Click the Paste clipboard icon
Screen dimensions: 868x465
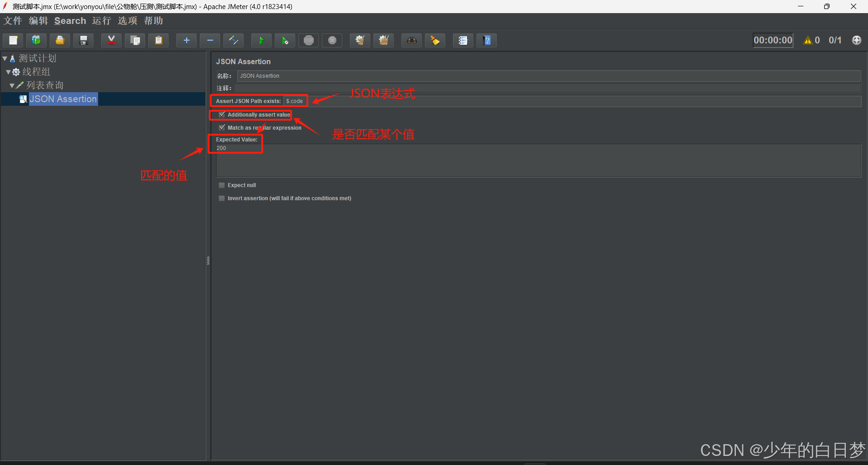(x=159, y=40)
